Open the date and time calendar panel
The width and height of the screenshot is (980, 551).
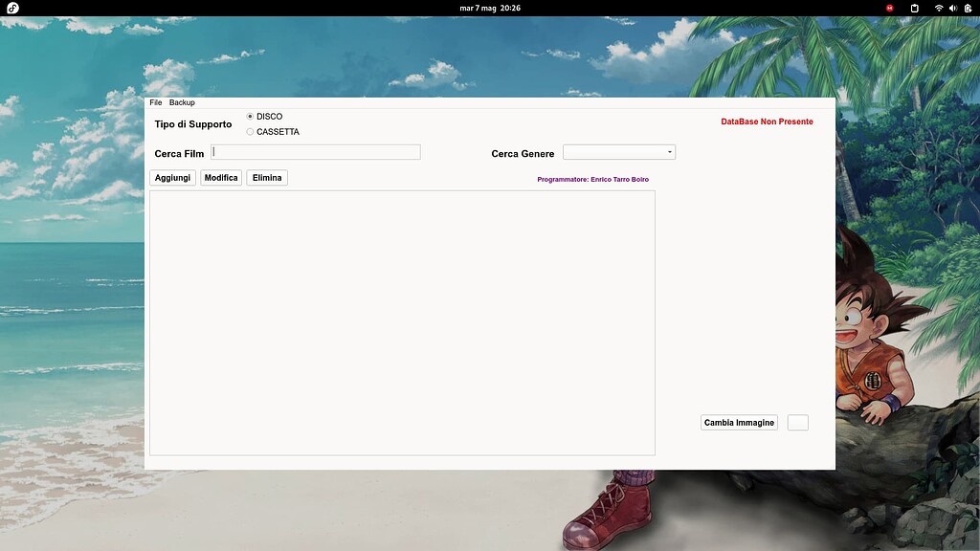coord(490,8)
